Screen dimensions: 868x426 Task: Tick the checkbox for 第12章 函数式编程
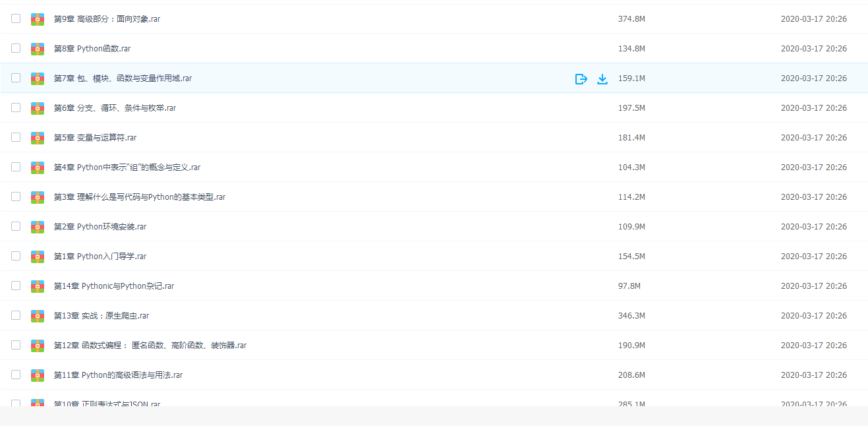[16, 345]
